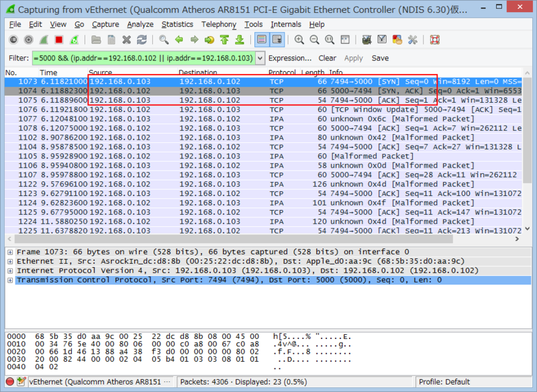Reload this capture file
The image size is (537, 392).
click(142, 40)
